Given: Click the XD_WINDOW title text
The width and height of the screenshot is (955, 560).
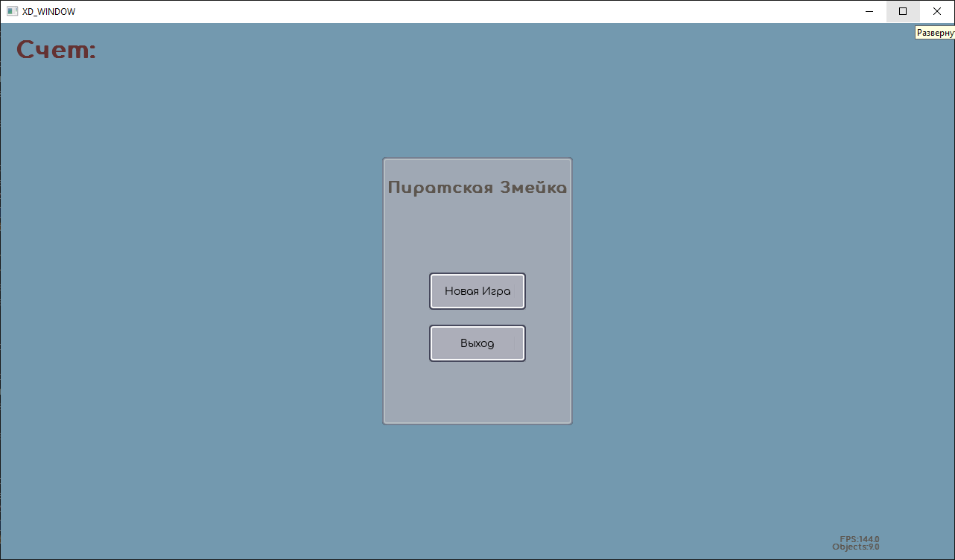Looking at the screenshot, I should [x=48, y=12].
